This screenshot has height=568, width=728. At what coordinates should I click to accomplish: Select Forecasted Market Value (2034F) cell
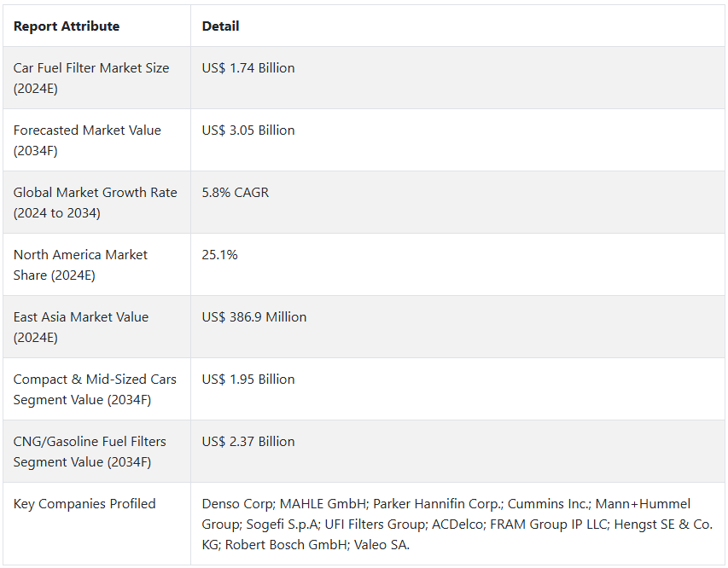coord(96,140)
